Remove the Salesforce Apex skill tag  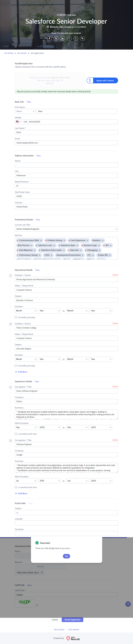[x=77, y=245]
